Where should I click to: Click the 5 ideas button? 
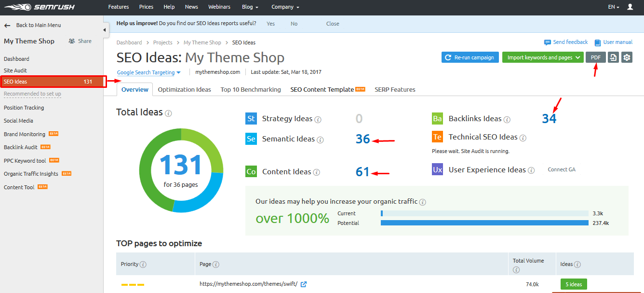[x=574, y=284]
